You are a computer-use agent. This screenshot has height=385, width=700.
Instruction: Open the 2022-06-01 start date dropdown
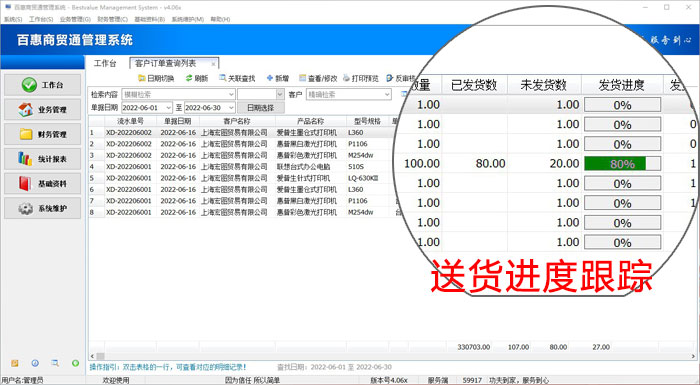(168, 108)
